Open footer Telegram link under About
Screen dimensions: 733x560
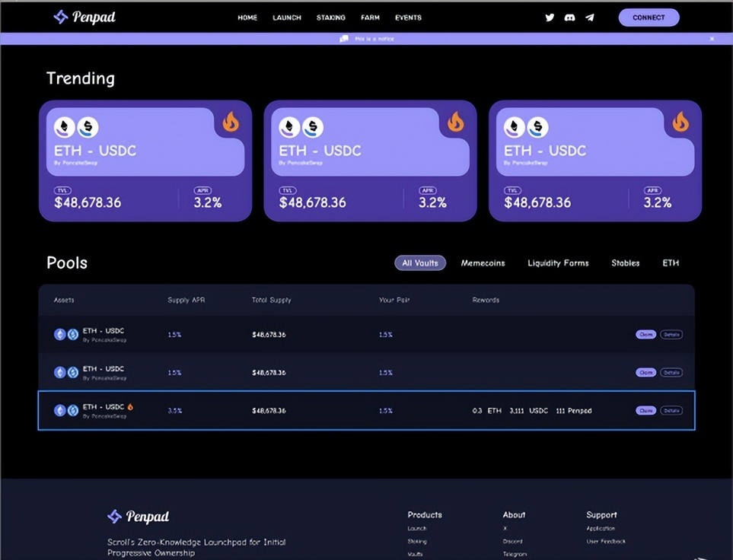pyautogui.click(x=515, y=554)
